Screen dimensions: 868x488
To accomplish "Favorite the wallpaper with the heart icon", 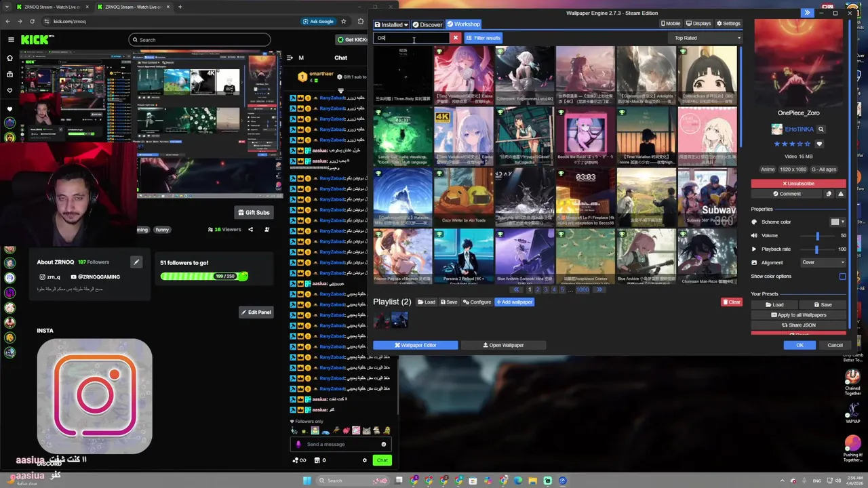I will 819,144.
